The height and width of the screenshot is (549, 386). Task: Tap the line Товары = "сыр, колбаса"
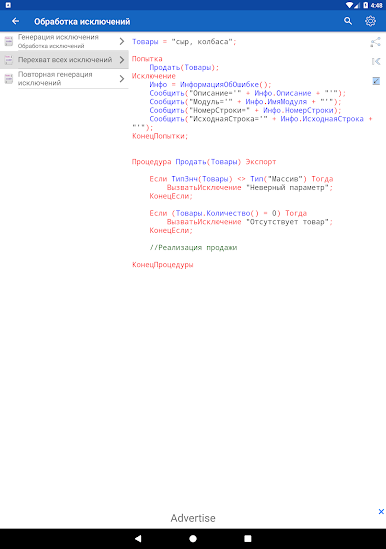[x=184, y=42]
